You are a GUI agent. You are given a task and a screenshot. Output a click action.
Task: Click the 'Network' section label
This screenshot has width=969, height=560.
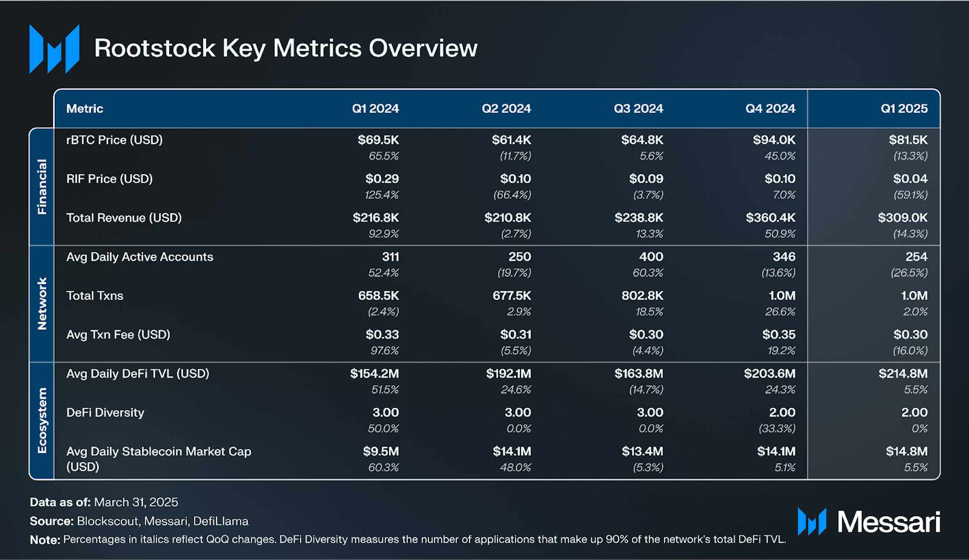(42, 304)
